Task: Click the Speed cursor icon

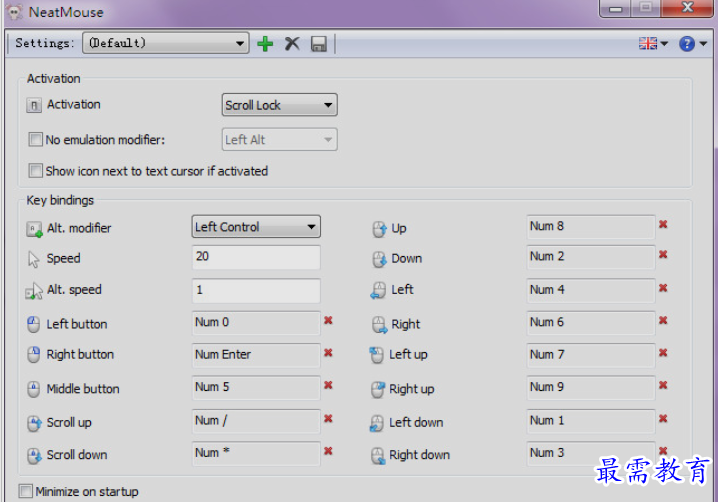Action: coord(33,259)
